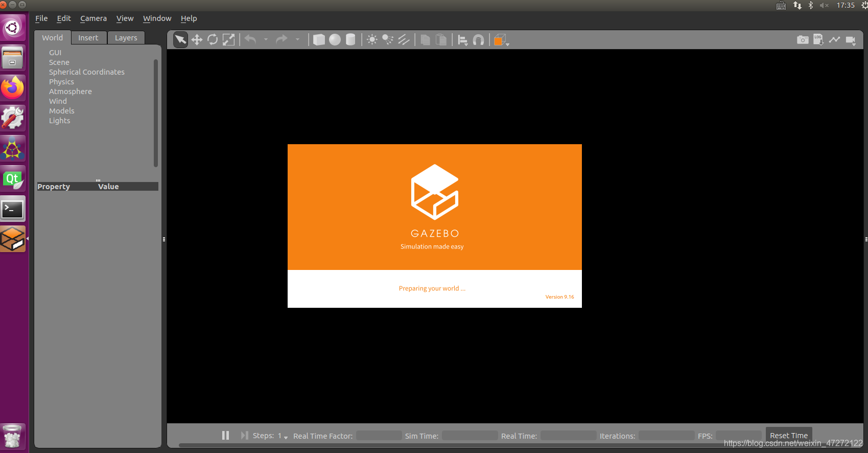The image size is (868, 453).
Task: Add a directional light
Action: point(404,40)
